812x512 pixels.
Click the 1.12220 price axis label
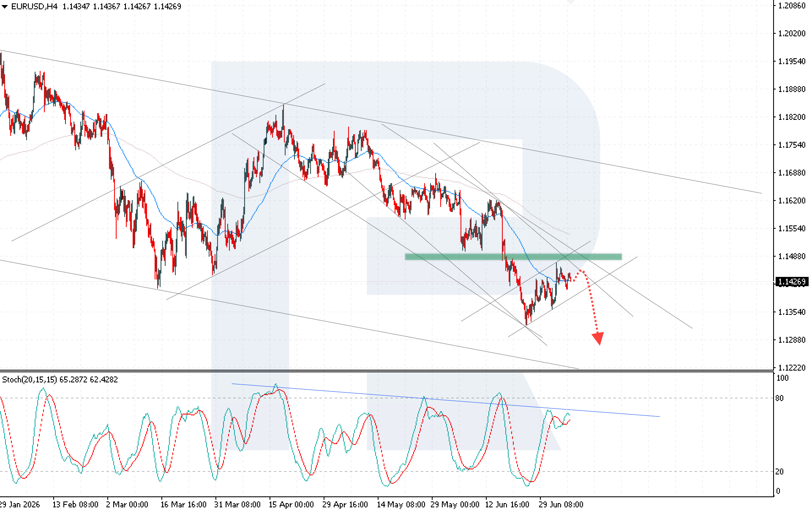pos(792,368)
